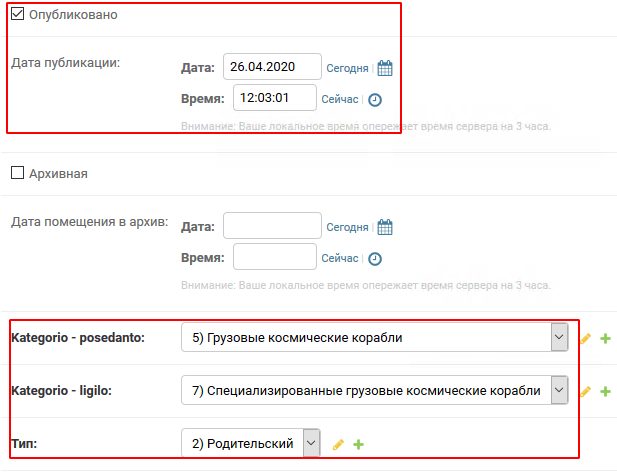
Task: Open the Kategorio - ligilo dropdown
Action: 375,390
